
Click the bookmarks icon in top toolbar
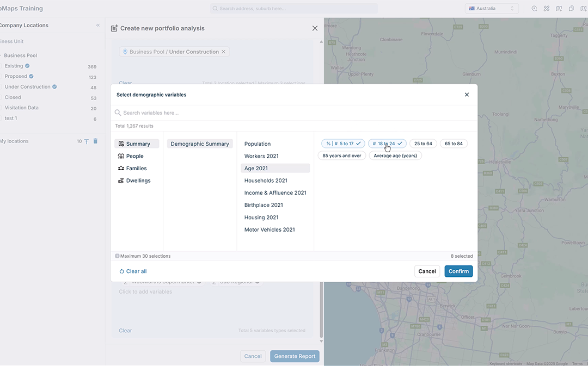(x=571, y=9)
